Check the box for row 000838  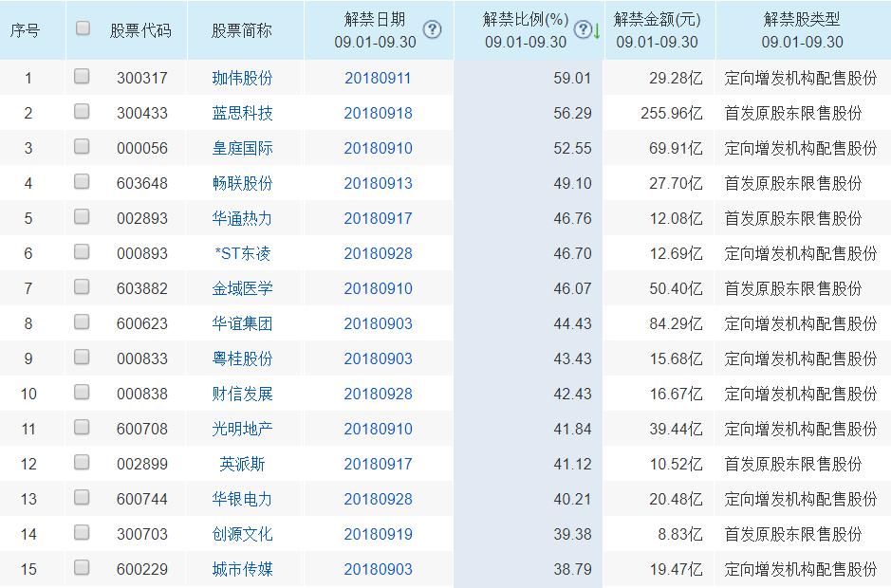click(x=82, y=392)
